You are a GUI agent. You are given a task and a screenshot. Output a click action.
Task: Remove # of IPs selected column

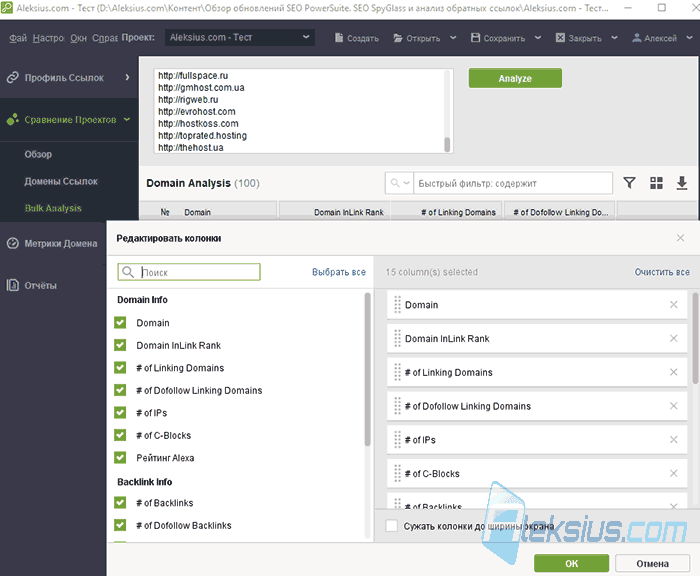coord(674,440)
